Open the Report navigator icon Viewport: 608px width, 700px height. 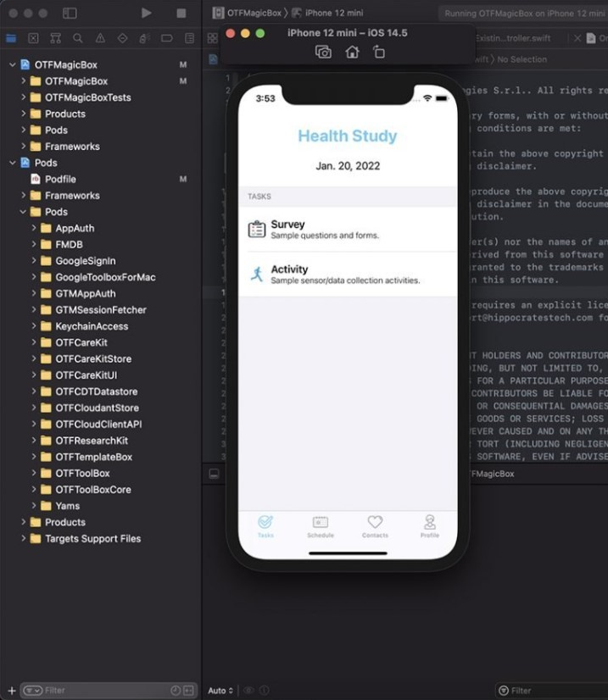(x=189, y=38)
